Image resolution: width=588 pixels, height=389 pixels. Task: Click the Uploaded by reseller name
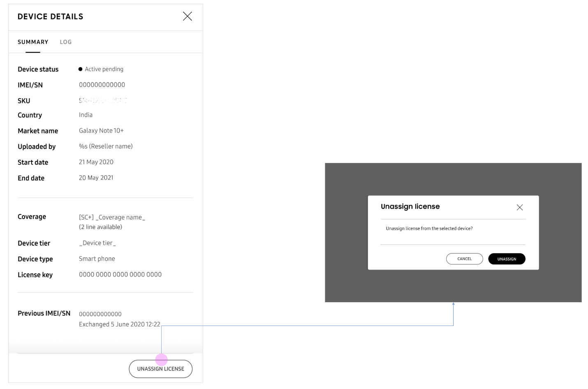coord(106,146)
